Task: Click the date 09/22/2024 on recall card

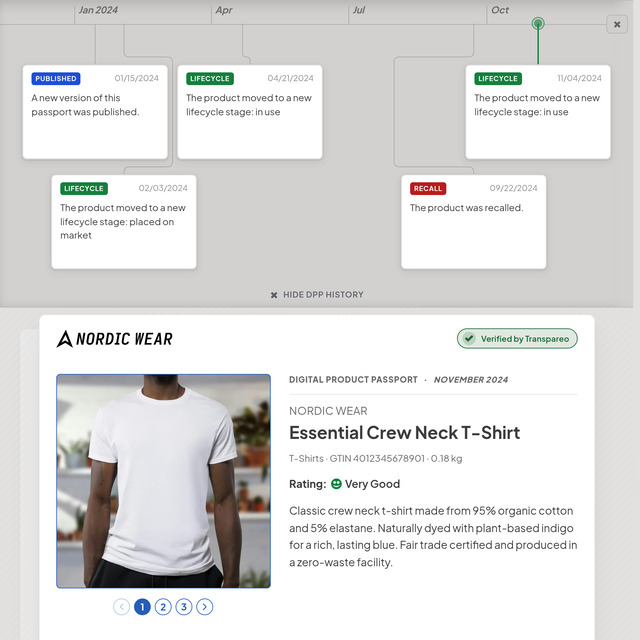Action: click(x=513, y=188)
